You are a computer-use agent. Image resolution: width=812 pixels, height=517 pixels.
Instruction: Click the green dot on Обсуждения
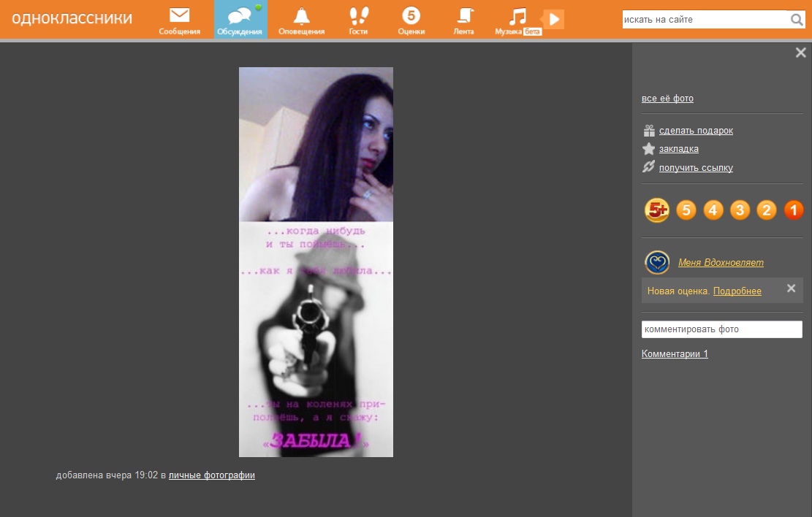[258, 7]
